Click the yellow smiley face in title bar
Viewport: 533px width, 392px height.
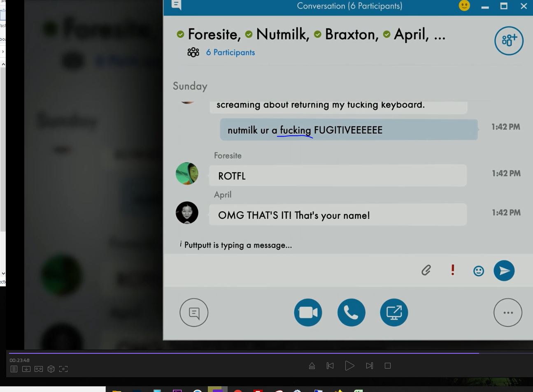click(464, 6)
